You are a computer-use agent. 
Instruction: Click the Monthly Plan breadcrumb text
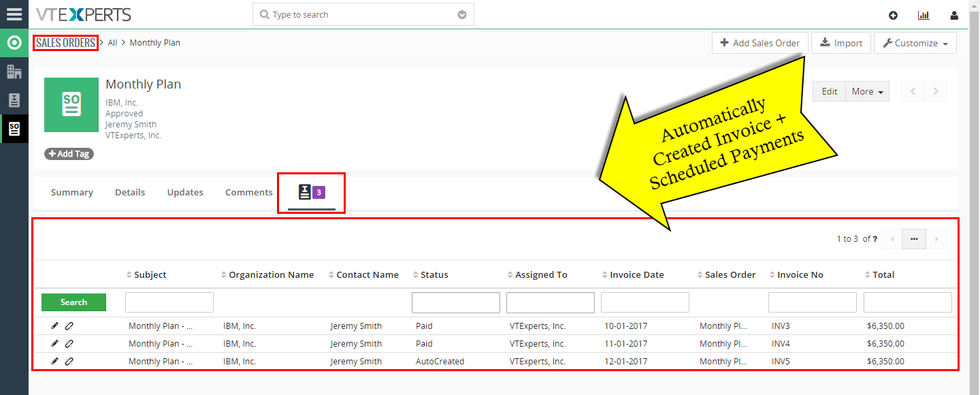(155, 43)
